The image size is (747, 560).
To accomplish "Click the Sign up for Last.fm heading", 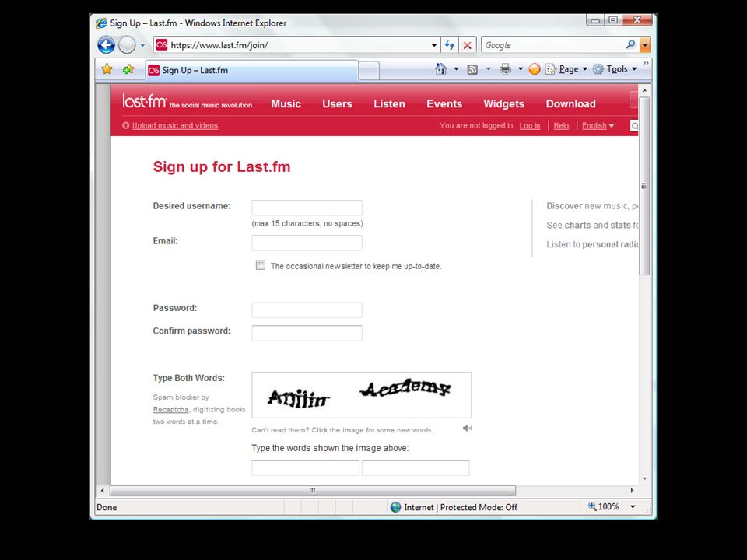I will click(x=222, y=166).
